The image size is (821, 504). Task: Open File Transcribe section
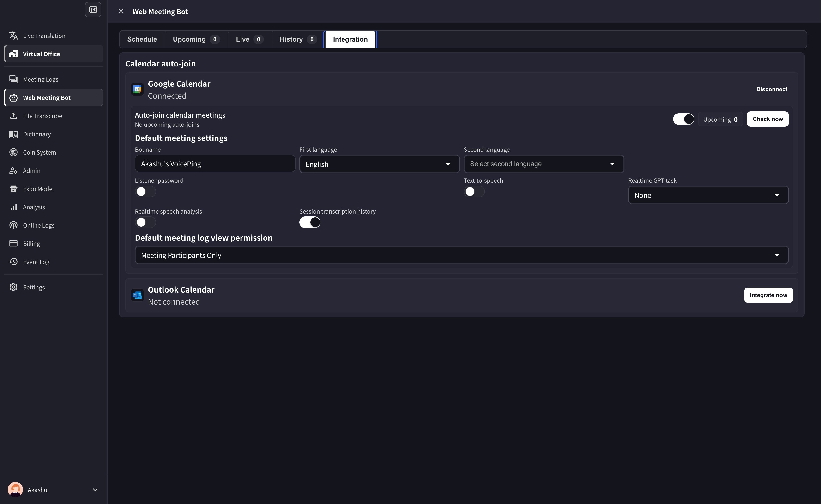point(53,116)
